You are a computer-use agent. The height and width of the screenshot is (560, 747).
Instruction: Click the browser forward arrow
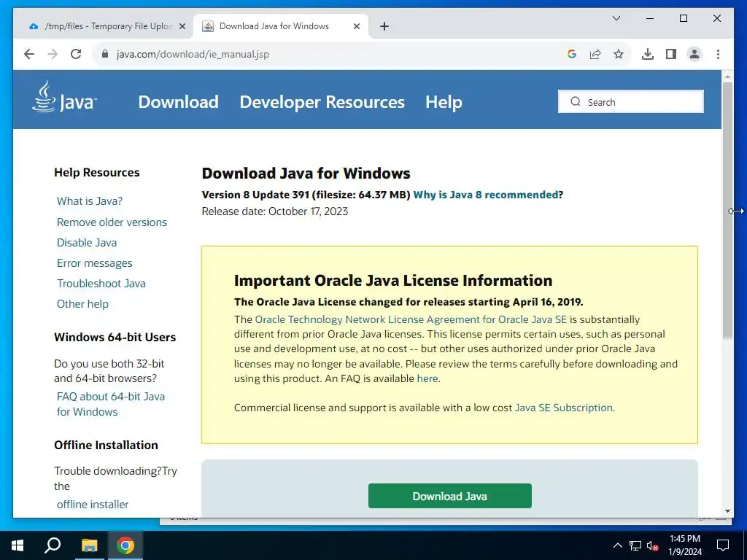[x=53, y=54]
